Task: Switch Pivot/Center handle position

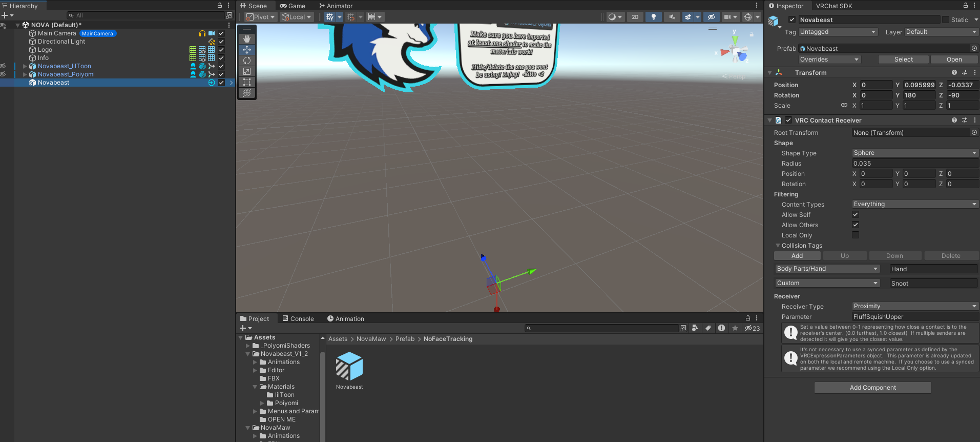Action: [x=261, y=17]
